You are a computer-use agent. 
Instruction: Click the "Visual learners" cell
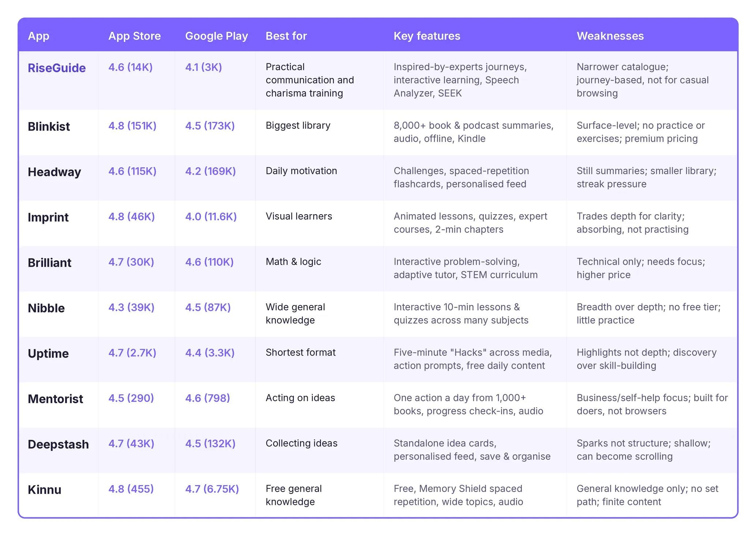[x=299, y=216]
